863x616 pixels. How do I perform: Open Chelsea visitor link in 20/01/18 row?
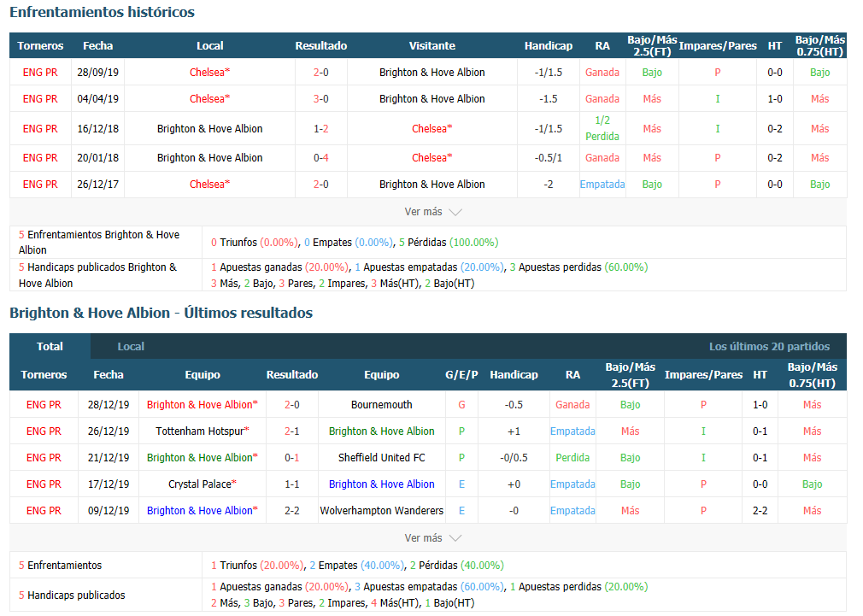tap(432, 157)
